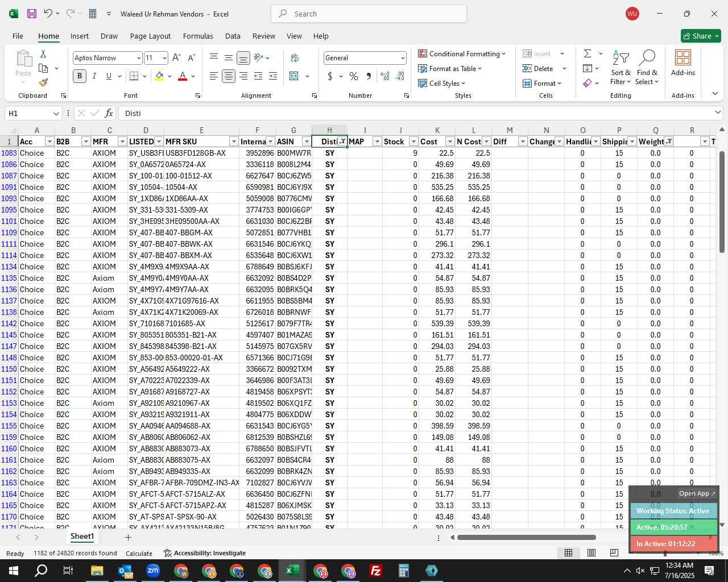
Task: Apply the Font Color red A
Action: tap(183, 76)
